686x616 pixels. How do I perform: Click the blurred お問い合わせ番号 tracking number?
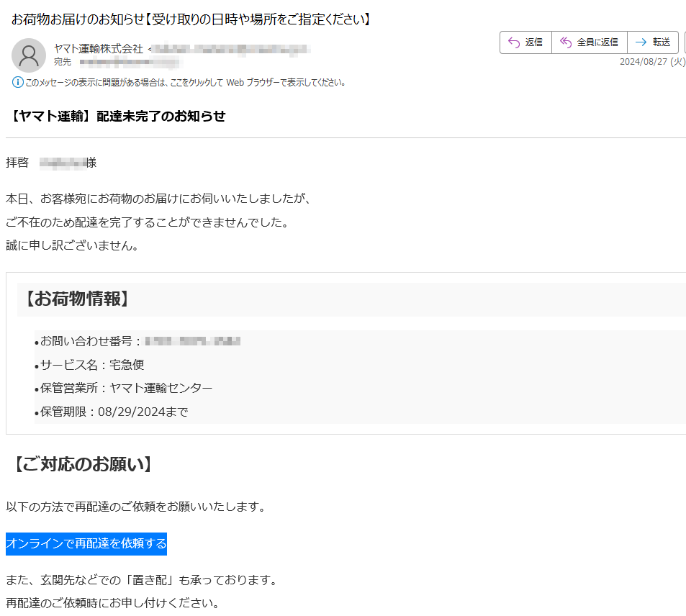click(x=192, y=341)
